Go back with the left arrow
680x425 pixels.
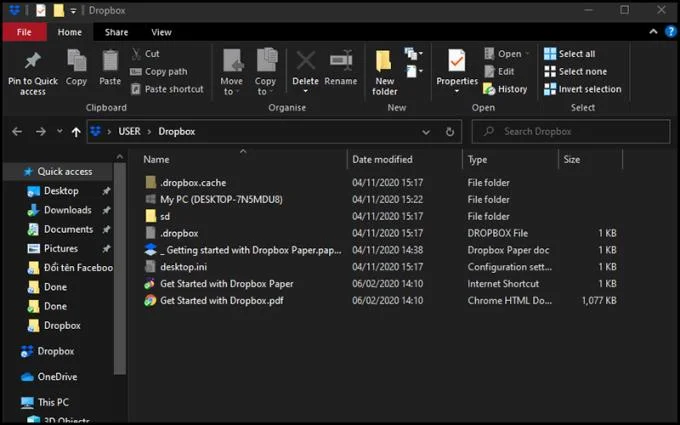[17, 131]
